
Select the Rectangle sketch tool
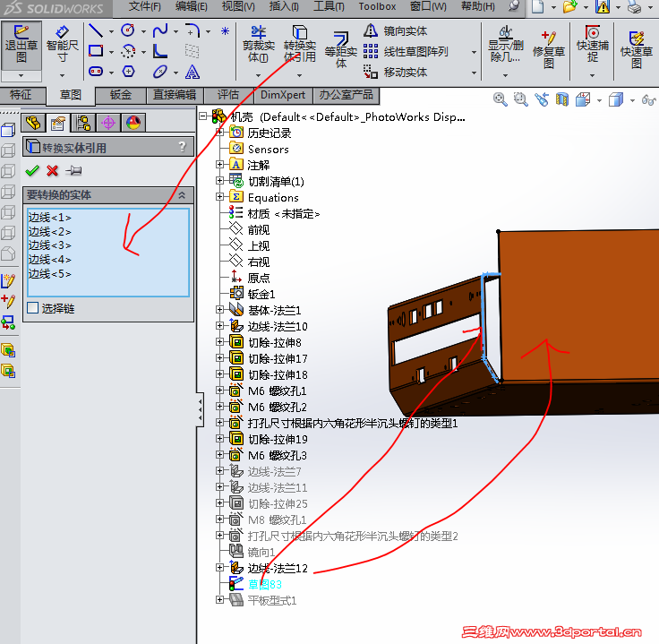click(x=96, y=51)
